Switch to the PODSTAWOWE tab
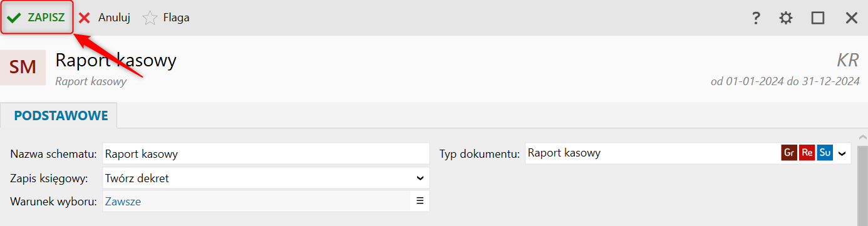 tap(61, 116)
